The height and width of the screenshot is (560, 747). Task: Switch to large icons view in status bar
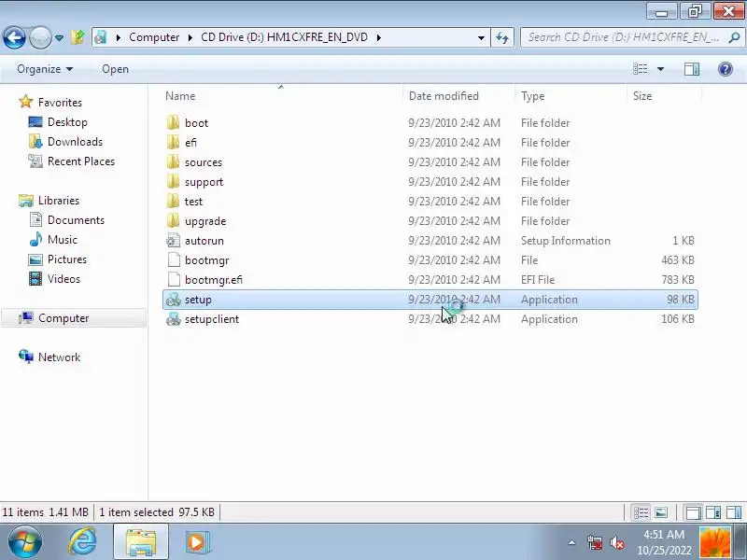coord(661,512)
